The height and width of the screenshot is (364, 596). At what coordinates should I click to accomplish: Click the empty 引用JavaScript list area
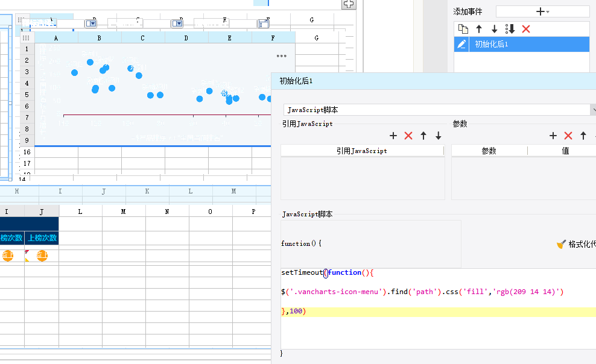363,178
